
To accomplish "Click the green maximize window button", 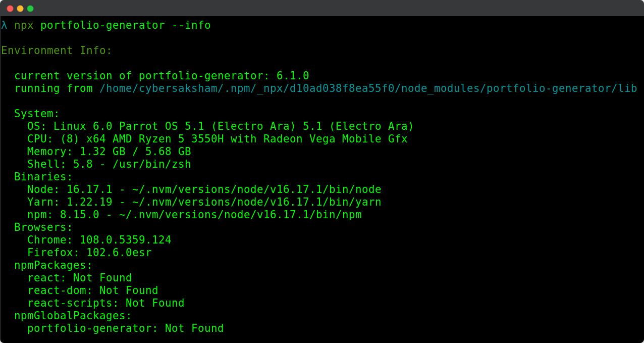I will [x=30, y=9].
